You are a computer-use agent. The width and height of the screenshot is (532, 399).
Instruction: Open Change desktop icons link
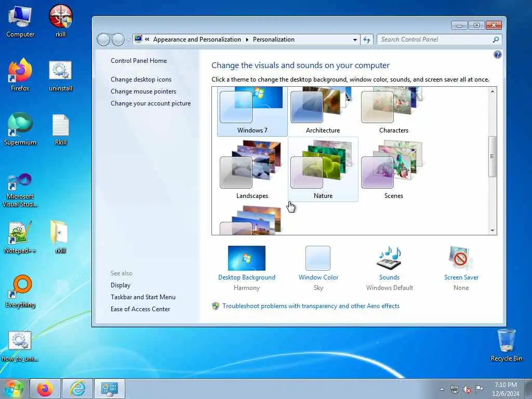[x=141, y=79]
